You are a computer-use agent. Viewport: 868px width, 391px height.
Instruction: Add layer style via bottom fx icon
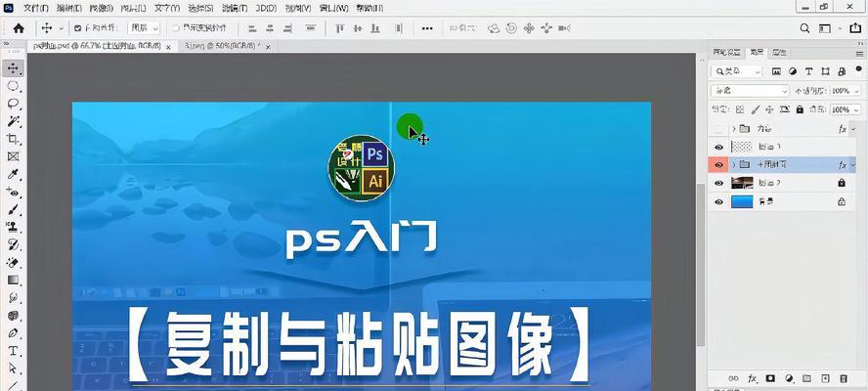coord(753,379)
